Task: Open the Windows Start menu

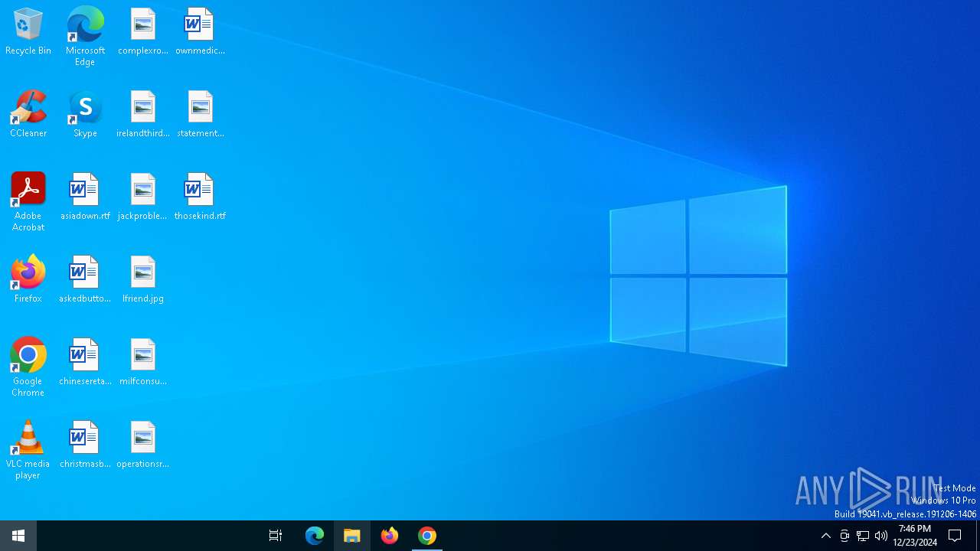Action: (x=18, y=536)
